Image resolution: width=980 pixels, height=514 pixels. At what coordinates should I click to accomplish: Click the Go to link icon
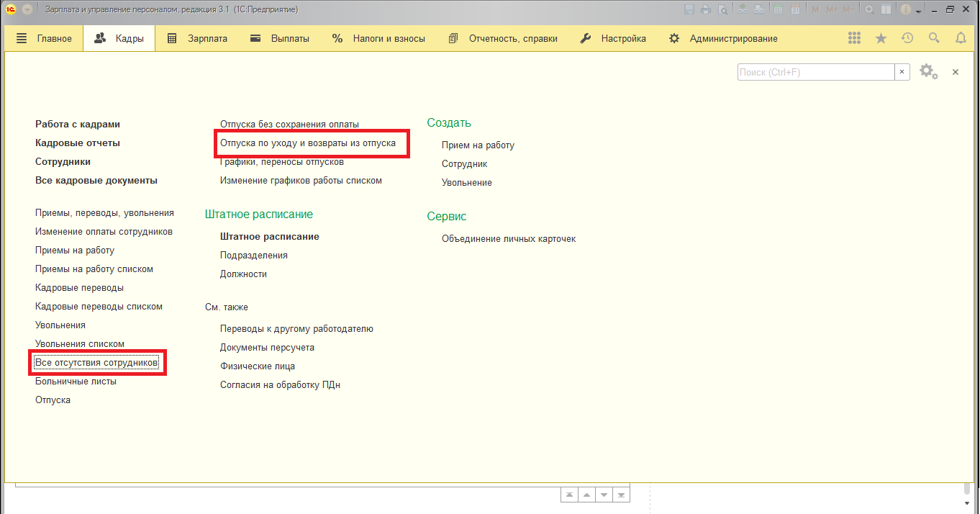click(x=759, y=9)
